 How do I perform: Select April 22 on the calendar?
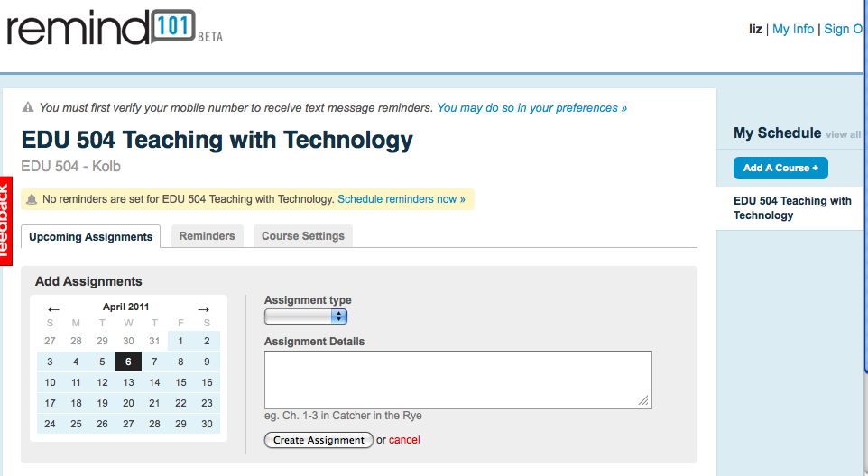click(180, 403)
